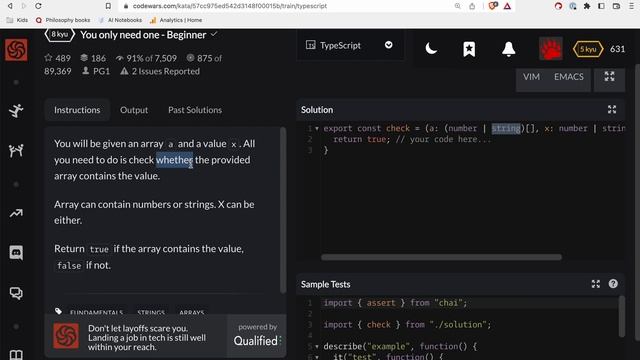The height and width of the screenshot is (360, 640).
Task: Click the solution editor horizontal scrollbar
Action: pos(441,257)
